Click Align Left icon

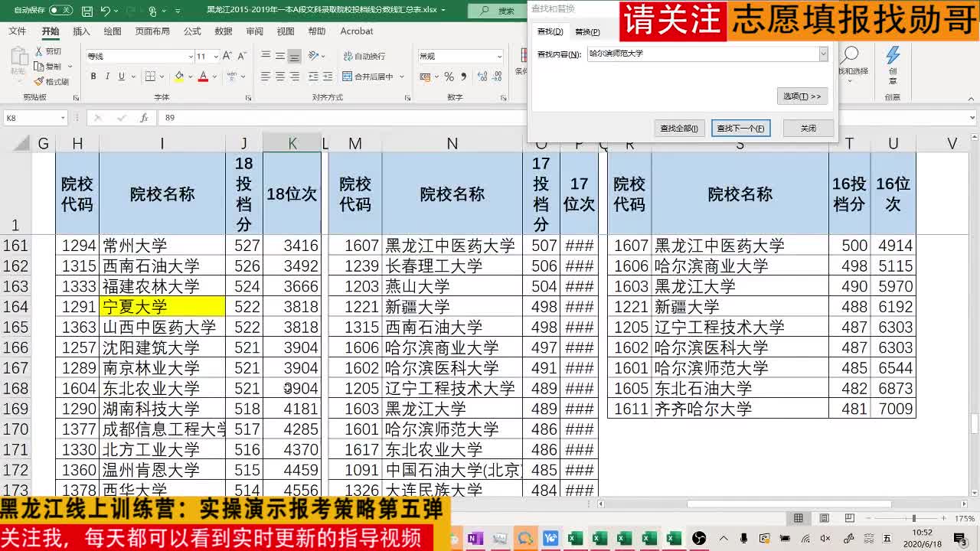[x=266, y=77]
